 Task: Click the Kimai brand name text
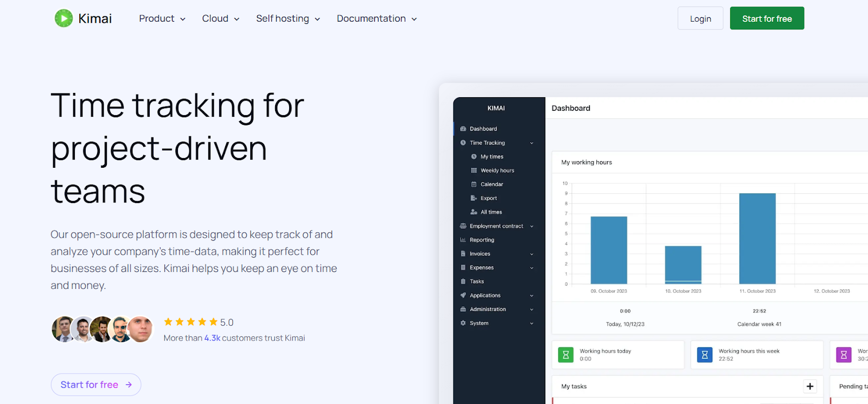pyautogui.click(x=95, y=18)
